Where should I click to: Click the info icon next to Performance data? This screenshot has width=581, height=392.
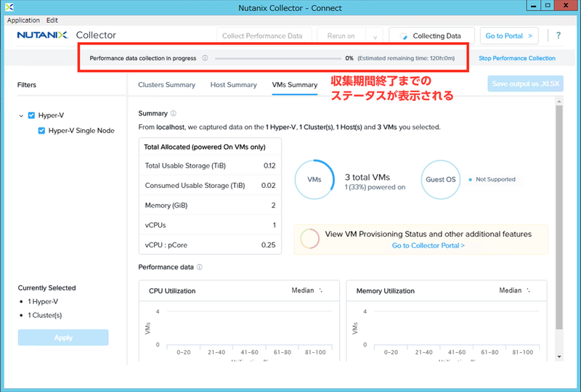click(199, 267)
